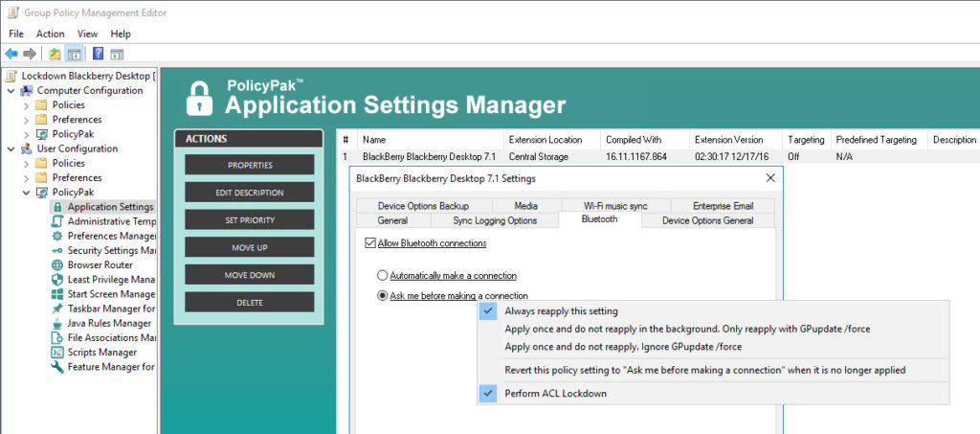
Task: Select the BlackBerry Blackberry Desktop 7.1 row
Action: pyautogui.click(x=658, y=157)
